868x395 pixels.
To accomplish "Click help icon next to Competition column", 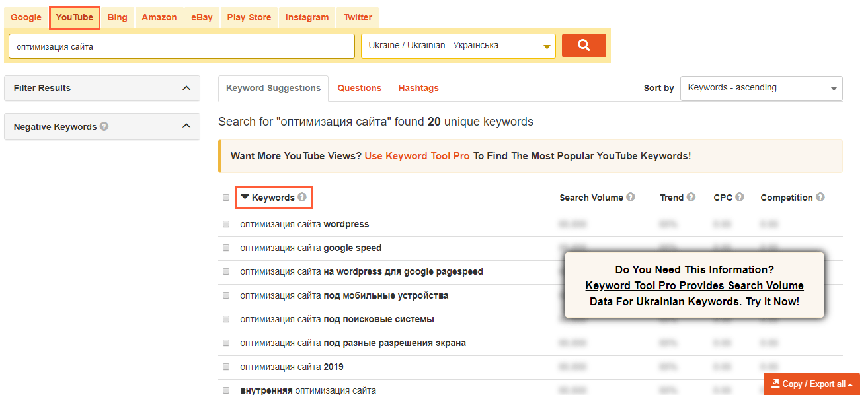I will tap(820, 197).
